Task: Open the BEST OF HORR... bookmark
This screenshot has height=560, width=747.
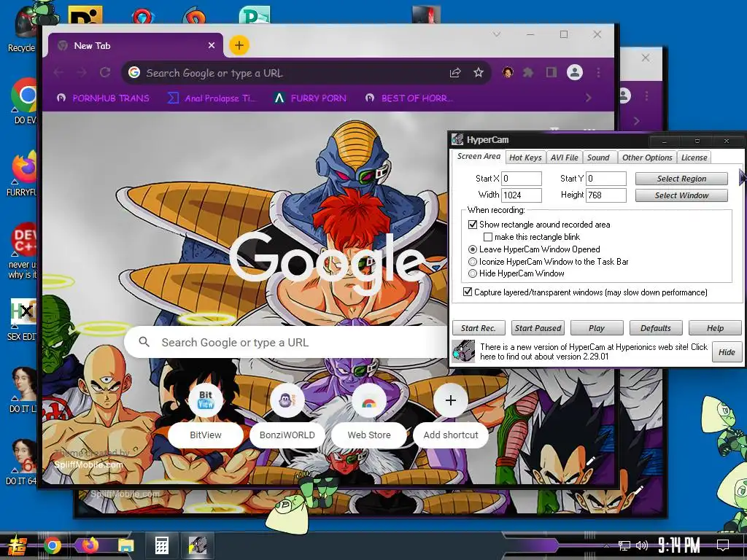Action: pos(409,98)
